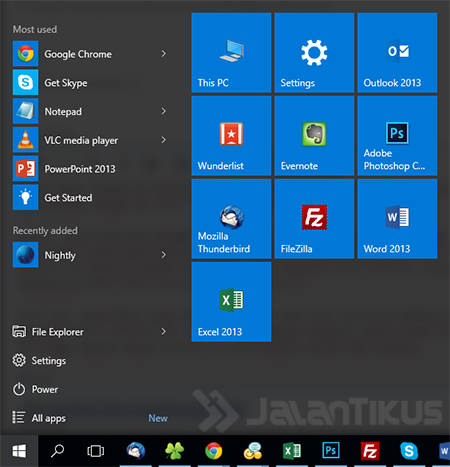Viewport: 450px width, 467px height.
Task: Click the taskbar search magnifier icon
Action: 57,451
